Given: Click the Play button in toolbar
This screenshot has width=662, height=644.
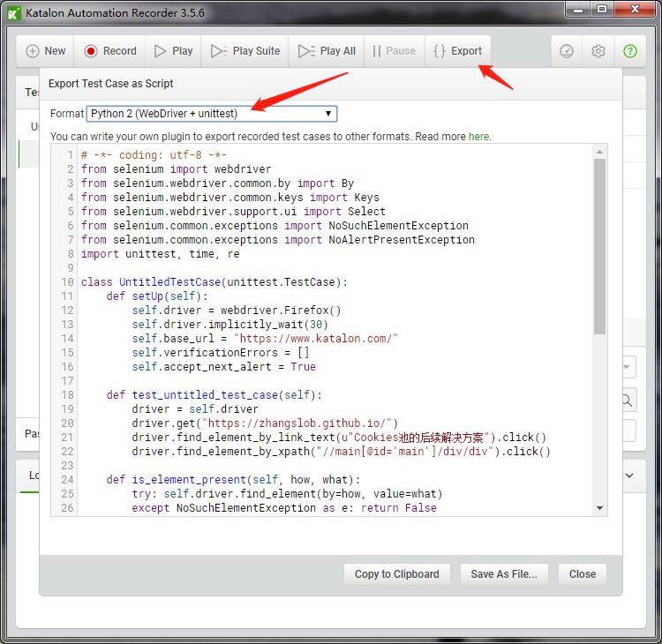Looking at the screenshot, I should coord(174,51).
